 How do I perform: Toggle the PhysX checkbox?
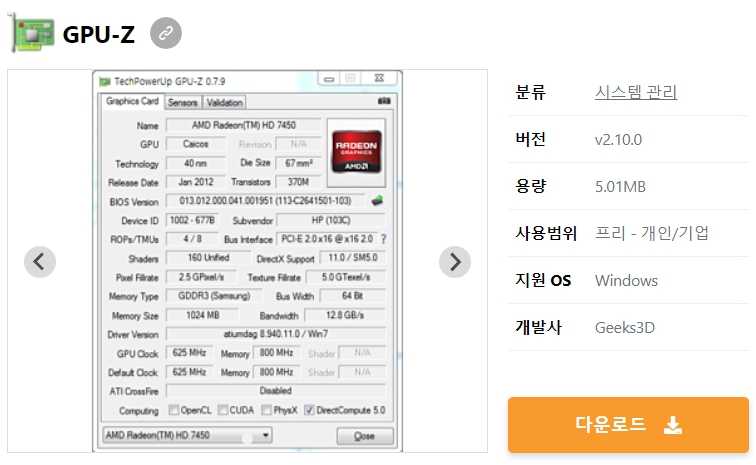click(266, 410)
